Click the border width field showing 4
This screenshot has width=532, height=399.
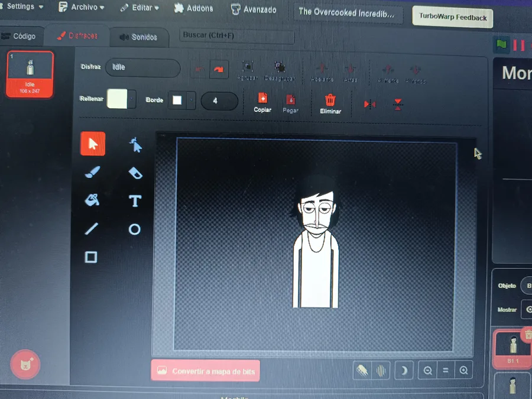point(219,100)
